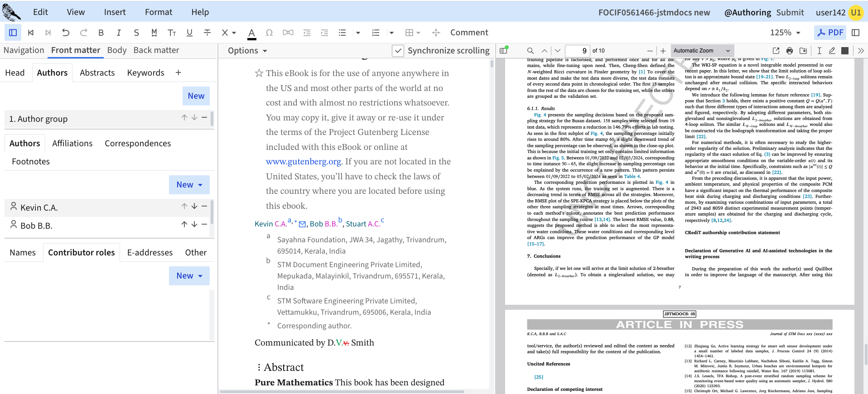Switch to the Affiliations tab
The image size is (868, 394).
coord(72,144)
